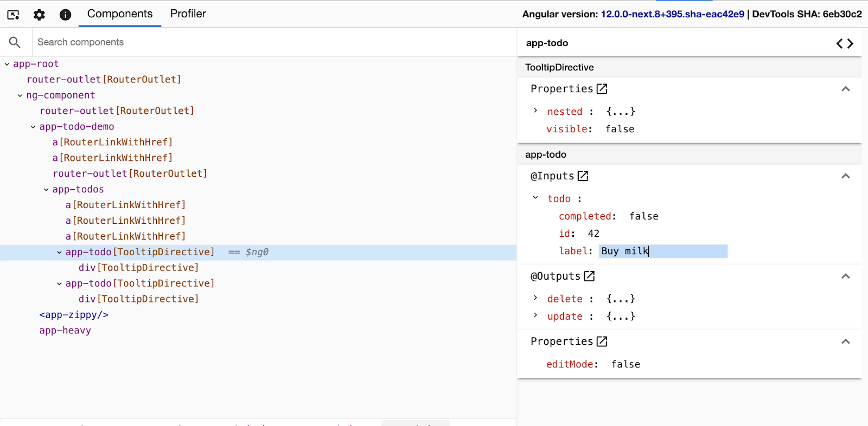Collapse the app-todos tree node

click(46, 190)
